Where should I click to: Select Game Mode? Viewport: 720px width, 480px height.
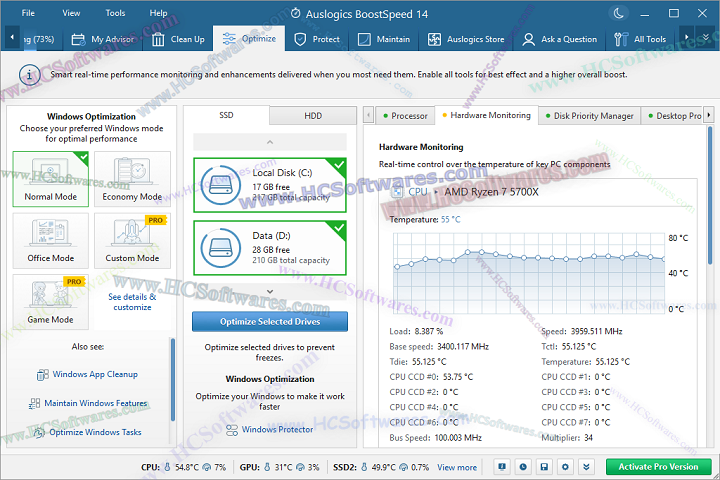51,302
